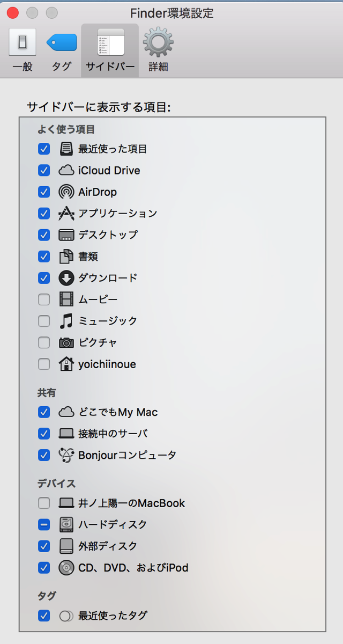
Task: Click the 最近使ったタグ label text
Action: (113, 616)
